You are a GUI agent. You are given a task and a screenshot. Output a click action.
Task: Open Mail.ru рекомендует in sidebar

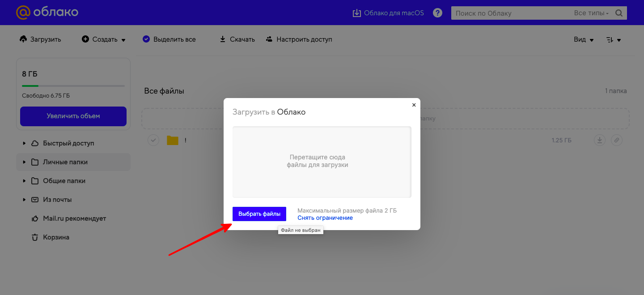pyautogui.click(x=74, y=218)
